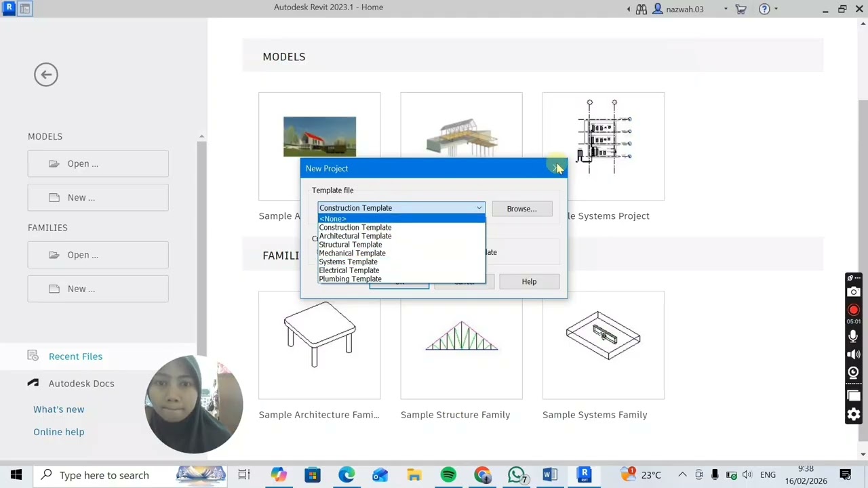Open the Online help link
The height and width of the screenshot is (488, 868).
59,432
